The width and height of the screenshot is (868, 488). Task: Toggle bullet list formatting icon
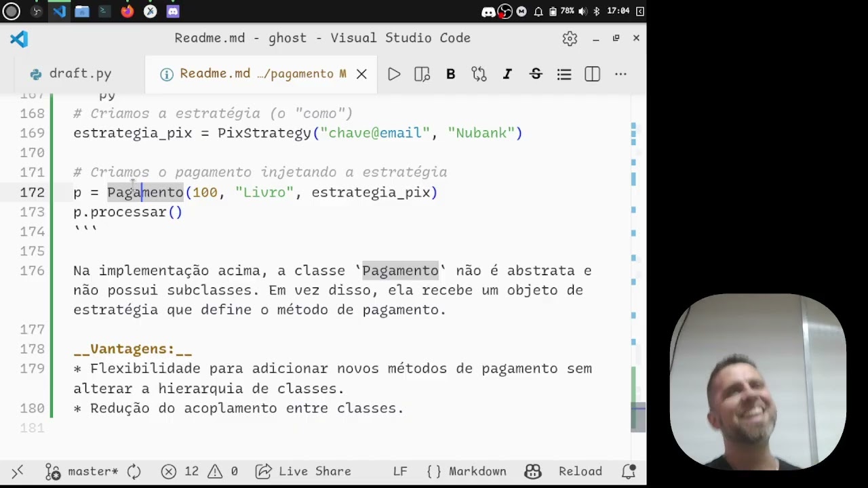click(564, 74)
